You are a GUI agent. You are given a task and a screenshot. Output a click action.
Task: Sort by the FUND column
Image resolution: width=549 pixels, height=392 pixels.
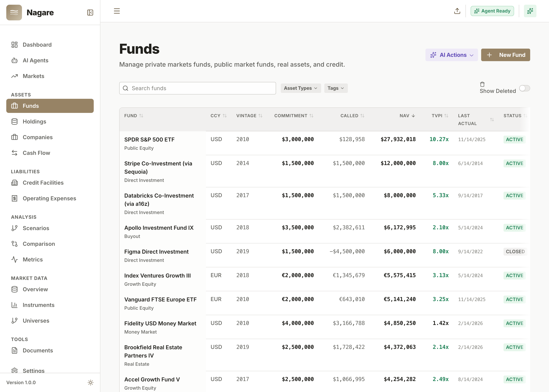[x=134, y=116]
